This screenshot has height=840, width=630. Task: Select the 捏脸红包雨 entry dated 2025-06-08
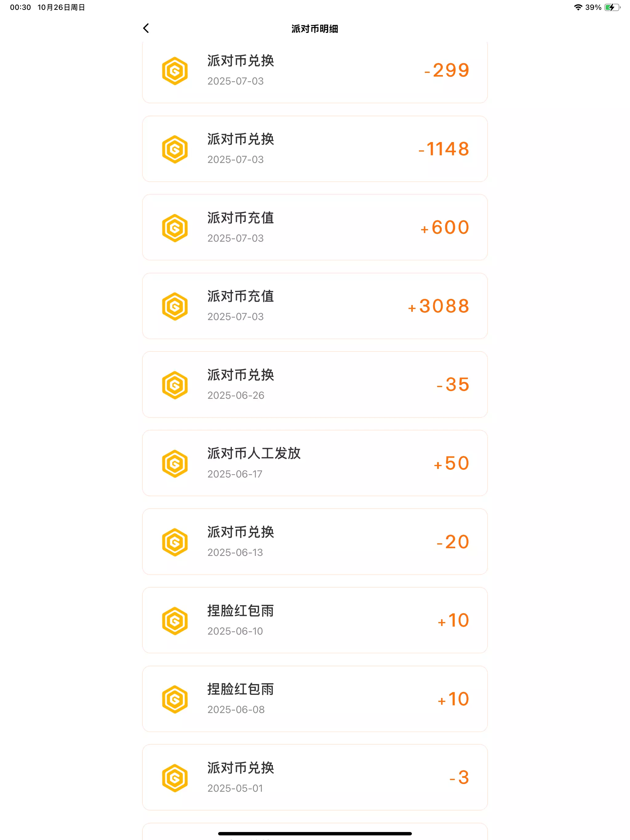coord(315,699)
